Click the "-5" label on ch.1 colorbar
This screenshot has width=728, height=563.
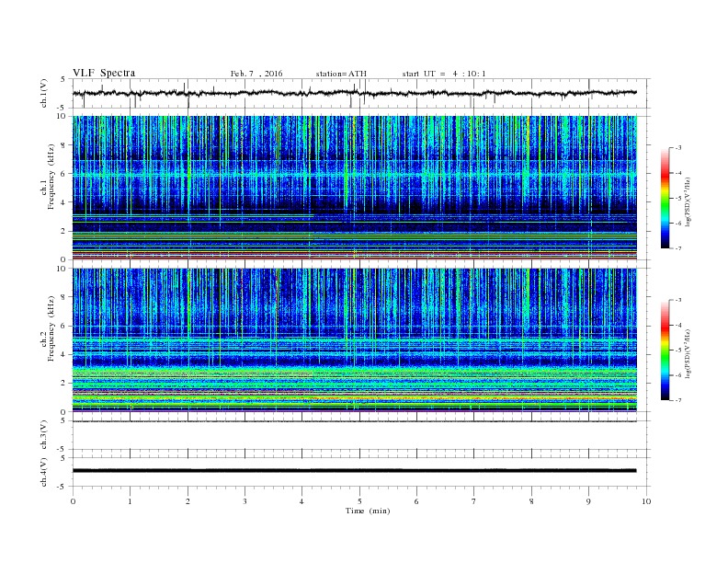coord(677,199)
